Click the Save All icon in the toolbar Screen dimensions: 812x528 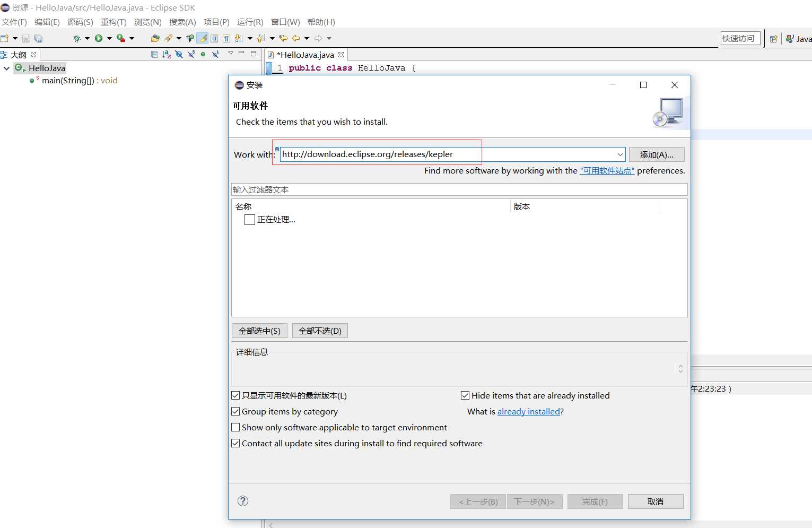click(38, 38)
